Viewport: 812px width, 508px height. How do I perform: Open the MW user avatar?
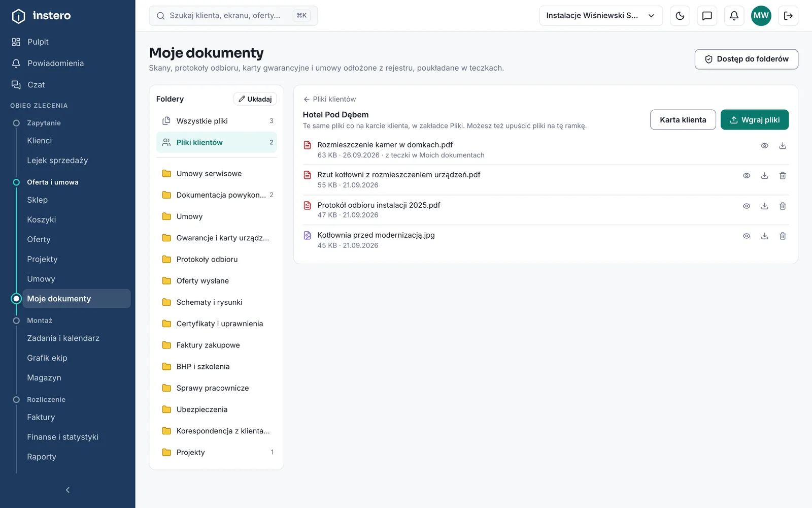click(x=761, y=16)
